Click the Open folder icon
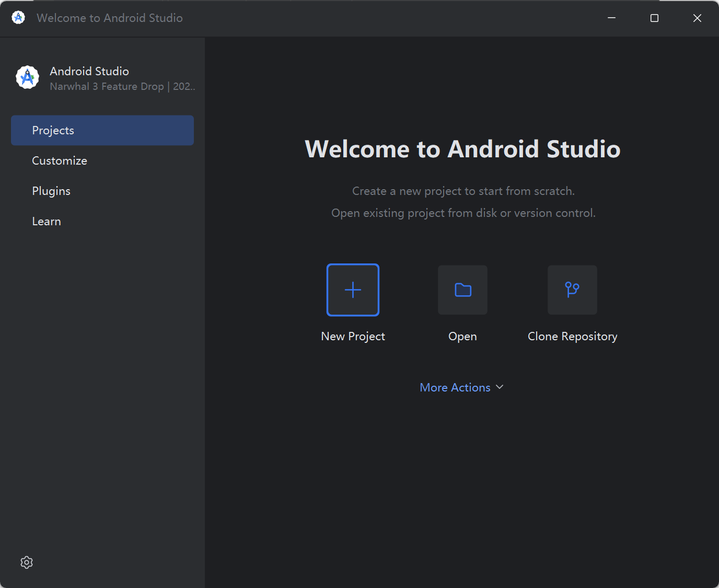 [462, 290]
